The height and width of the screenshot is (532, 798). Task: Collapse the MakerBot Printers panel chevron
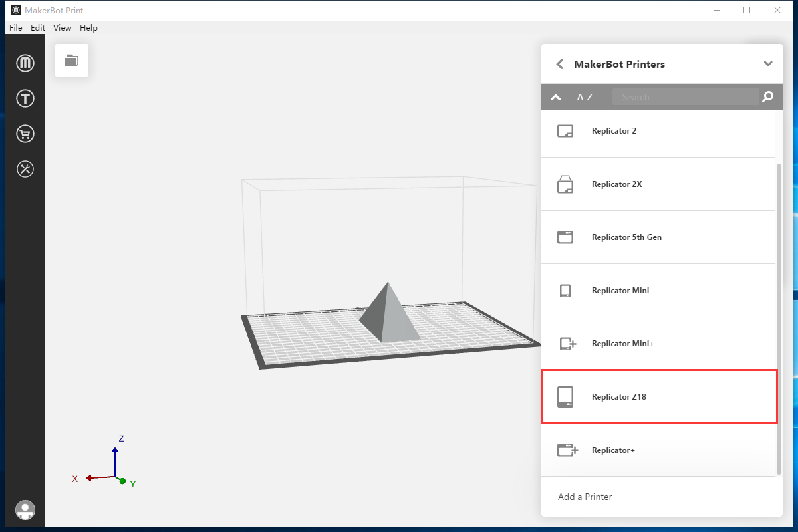tap(768, 64)
